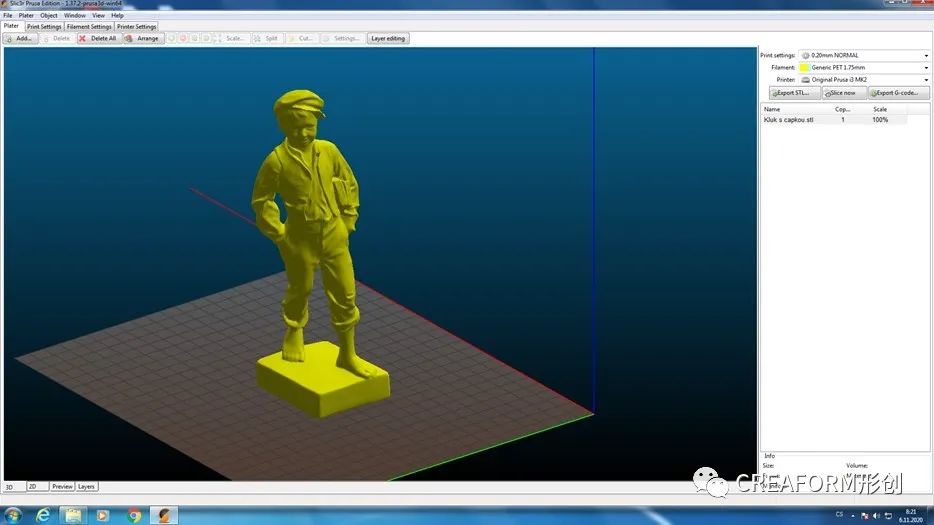Viewport: 934px width, 525px height.
Task: Expand the Printer preset dropdown
Action: tap(864, 79)
